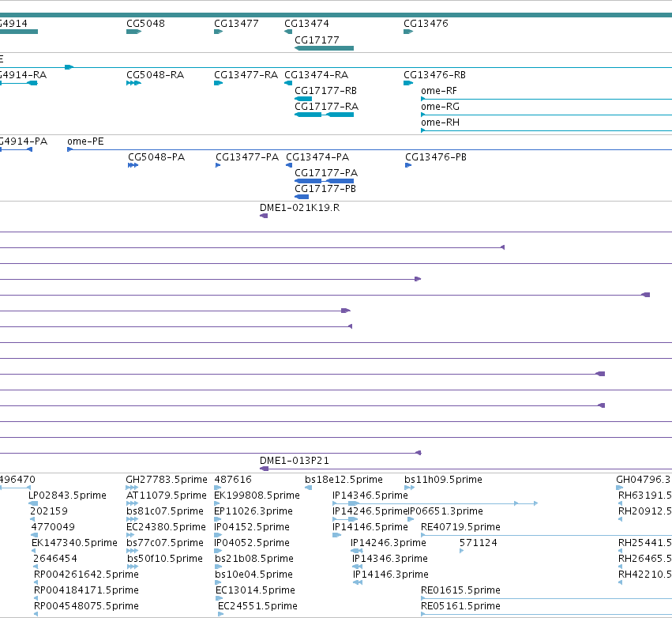Viewport: 672px width, 618px height.
Task: Select the CG13474 gene label
Action: click(x=306, y=24)
